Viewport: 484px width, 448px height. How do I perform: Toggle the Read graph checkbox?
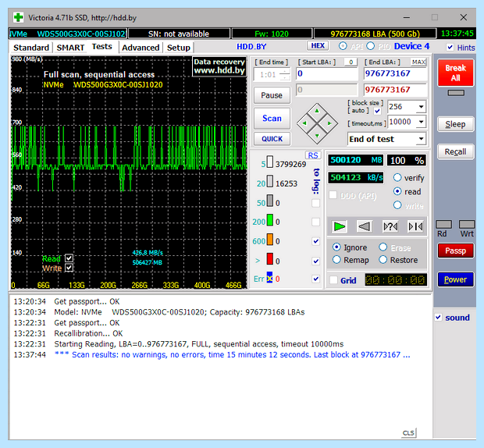click(x=69, y=258)
